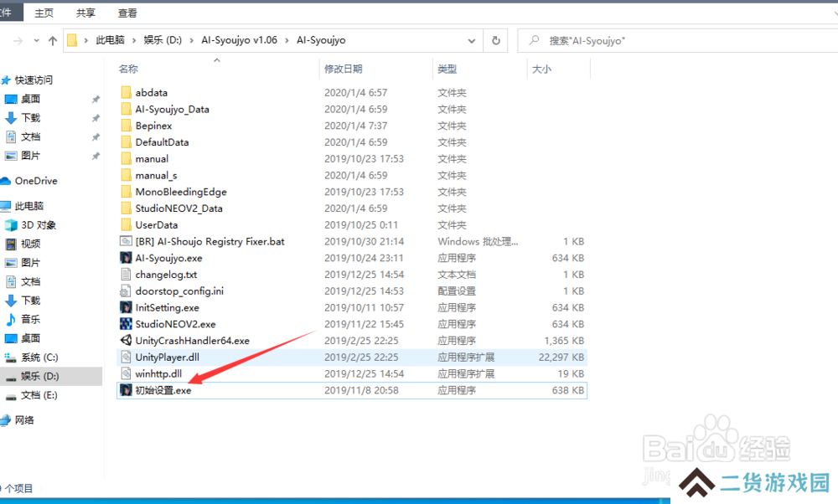The image size is (838, 504).
Task: Open 3D 对象 in the sidebar
Action: click(38, 224)
